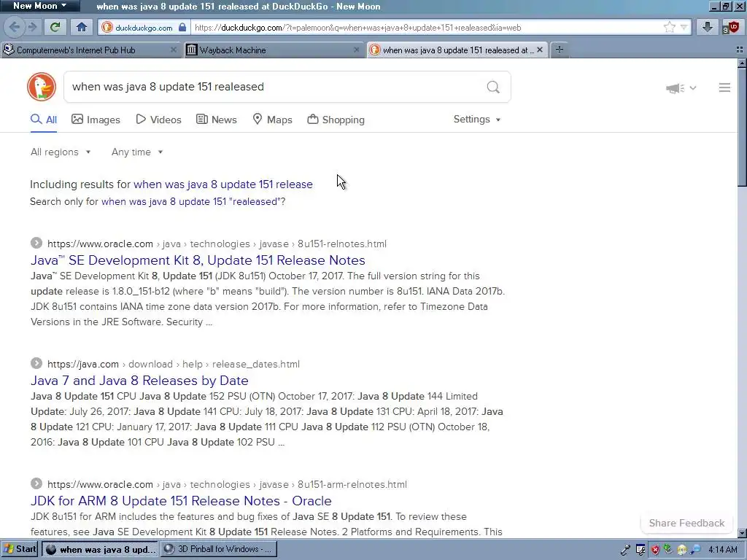The width and height of the screenshot is (747, 560).
Task: Click the duckduckgo.com site identity button
Action: (144, 28)
